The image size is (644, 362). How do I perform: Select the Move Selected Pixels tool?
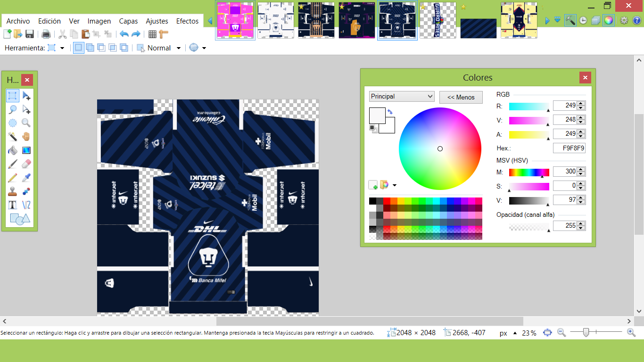[26, 96]
